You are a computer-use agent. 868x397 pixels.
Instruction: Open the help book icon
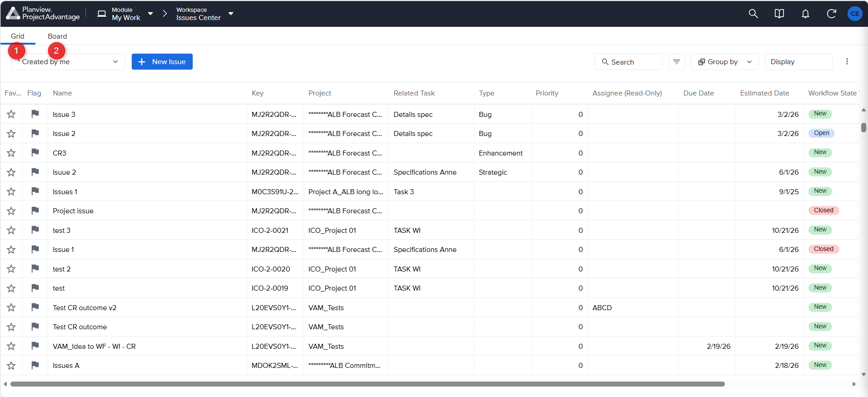[x=779, y=14]
